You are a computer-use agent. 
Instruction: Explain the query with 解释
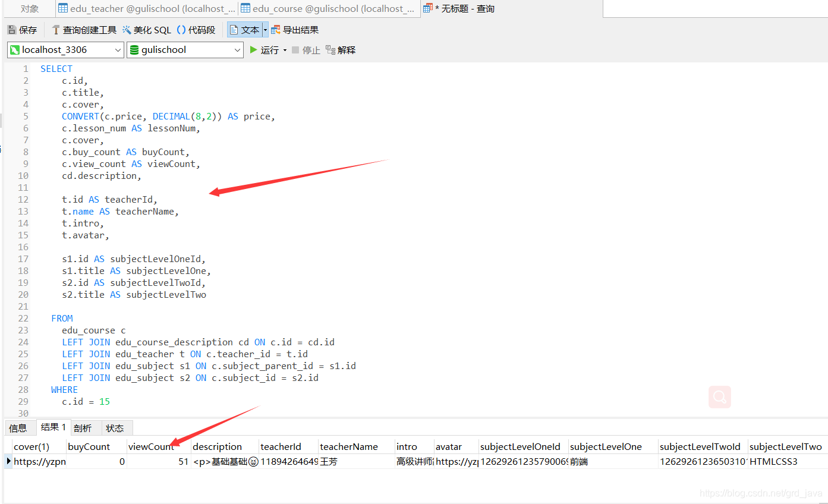click(340, 50)
